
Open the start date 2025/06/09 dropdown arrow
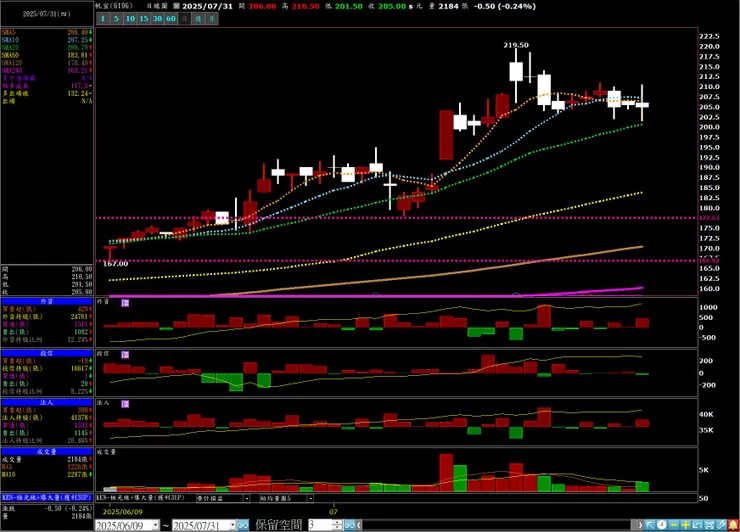click(156, 525)
